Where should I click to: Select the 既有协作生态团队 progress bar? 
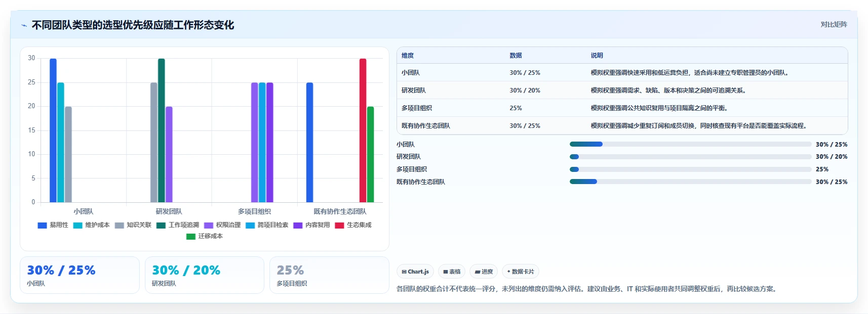[x=690, y=182]
